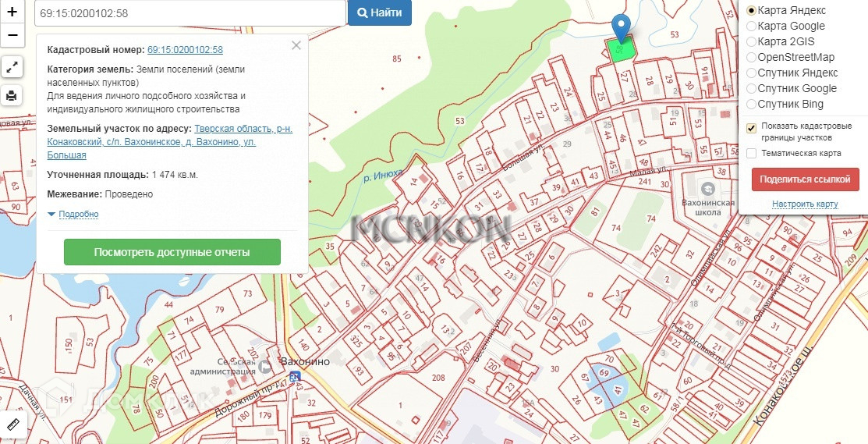868x444 pixels.
Task: Click the Вахонино settlement label
Action: 306,361
